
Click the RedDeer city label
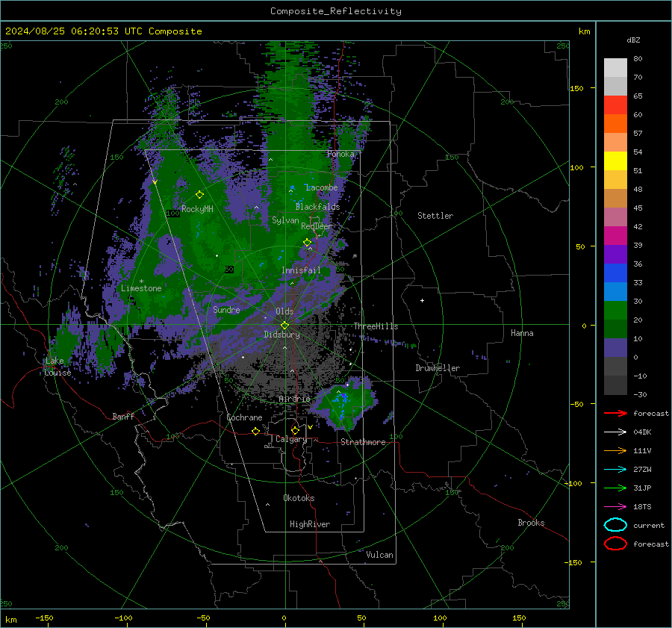tap(317, 226)
